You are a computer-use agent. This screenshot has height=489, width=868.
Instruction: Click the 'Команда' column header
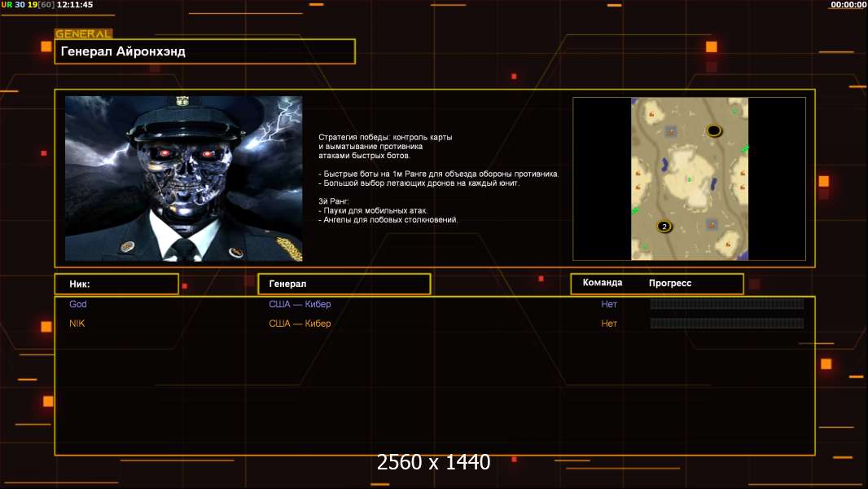click(603, 283)
